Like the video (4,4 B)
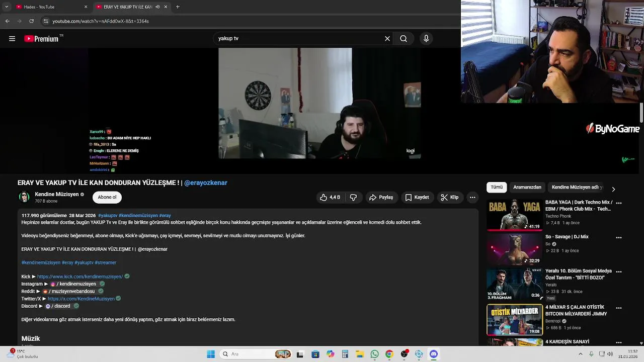This screenshot has height=362, width=644. 330,198
